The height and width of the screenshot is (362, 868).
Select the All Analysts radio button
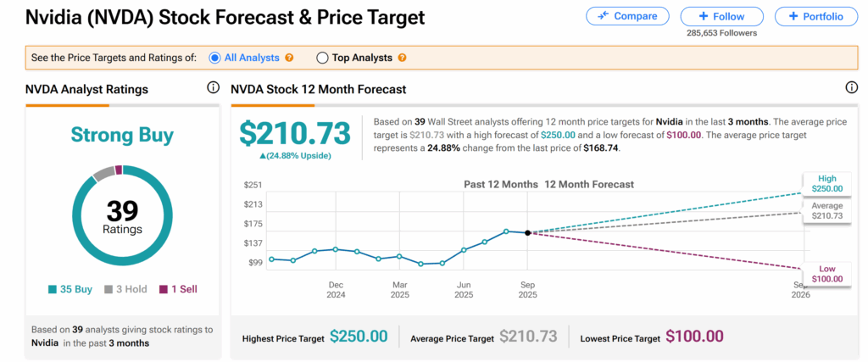(215, 58)
